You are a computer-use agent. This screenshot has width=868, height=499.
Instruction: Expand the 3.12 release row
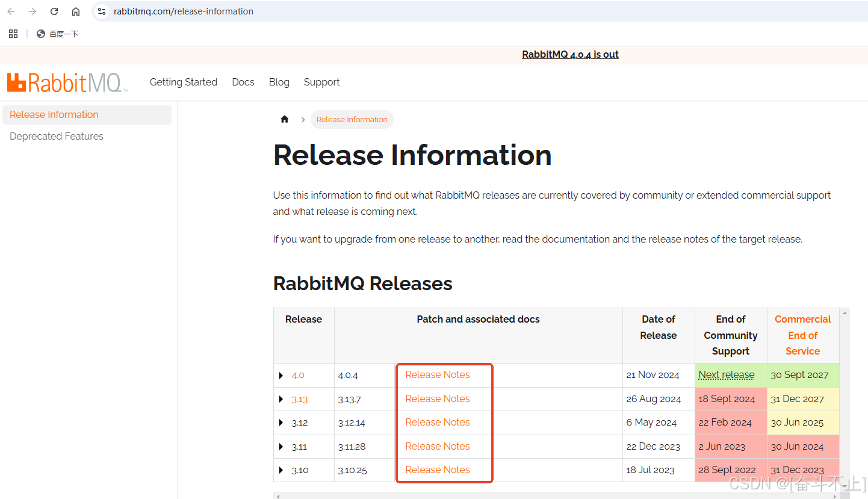pos(281,423)
